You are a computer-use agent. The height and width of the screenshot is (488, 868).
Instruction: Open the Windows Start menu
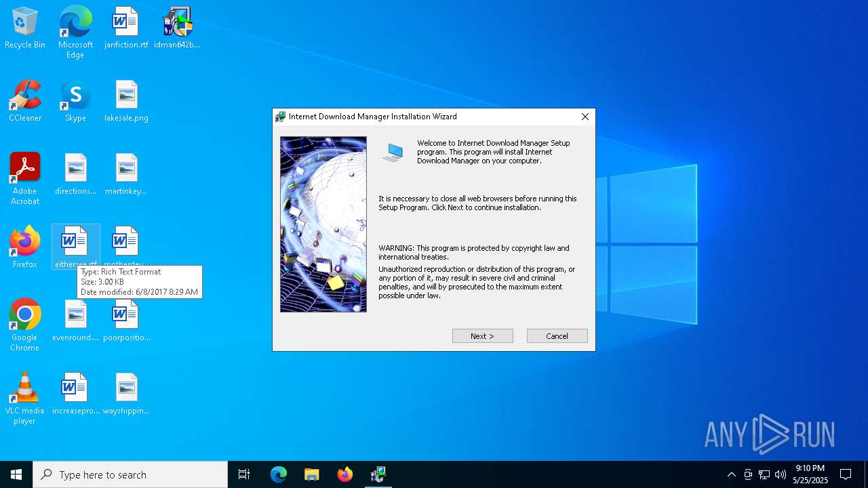tap(16, 474)
